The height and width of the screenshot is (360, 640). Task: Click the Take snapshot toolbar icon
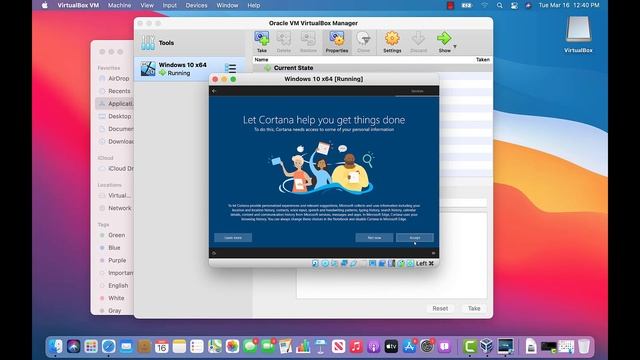tap(262, 42)
